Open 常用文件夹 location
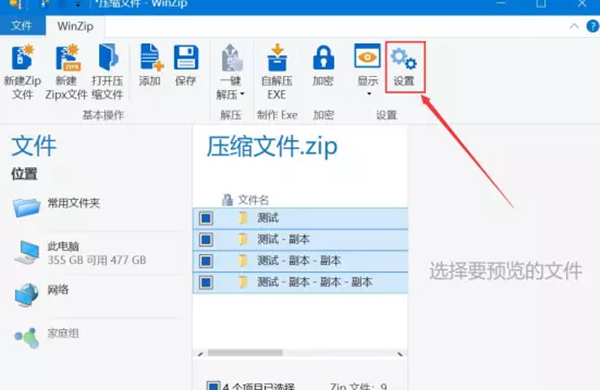 point(73,203)
